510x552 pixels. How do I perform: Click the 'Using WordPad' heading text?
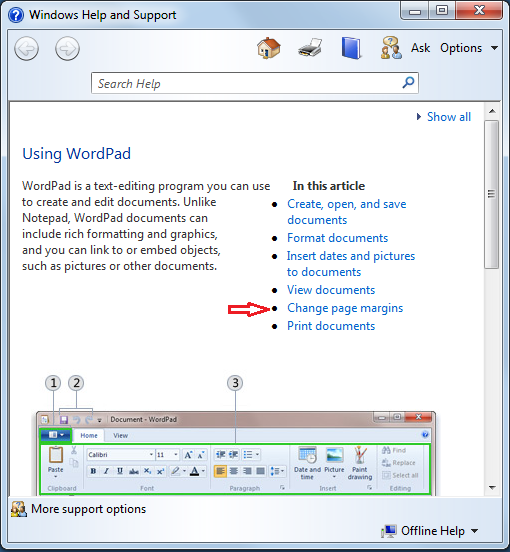(x=76, y=154)
